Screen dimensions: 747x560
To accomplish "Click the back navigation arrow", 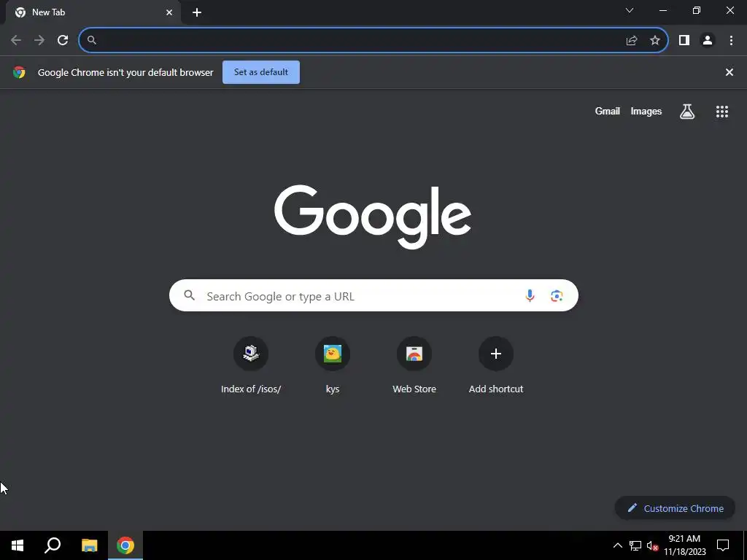I will [16, 40].
